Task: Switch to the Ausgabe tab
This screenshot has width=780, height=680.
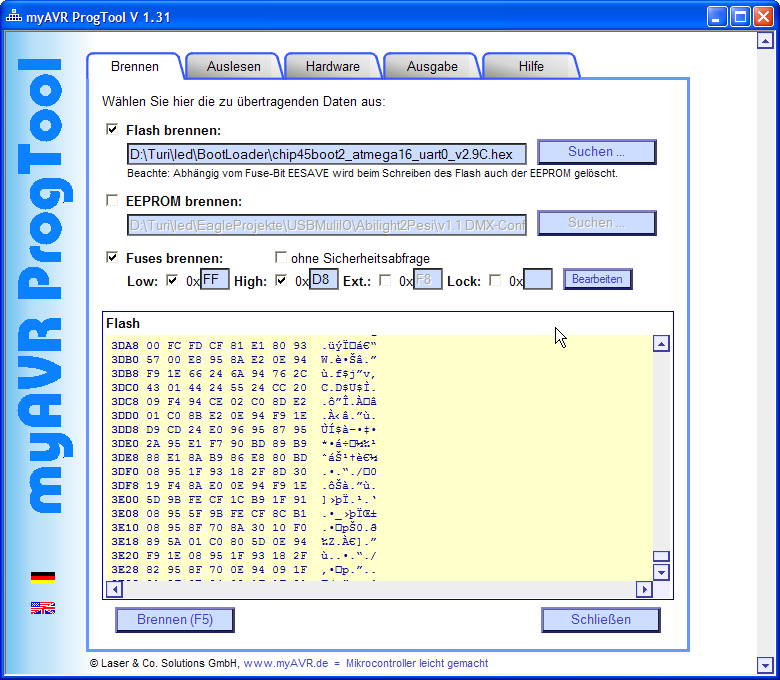Action: click(x=432, y=66)
